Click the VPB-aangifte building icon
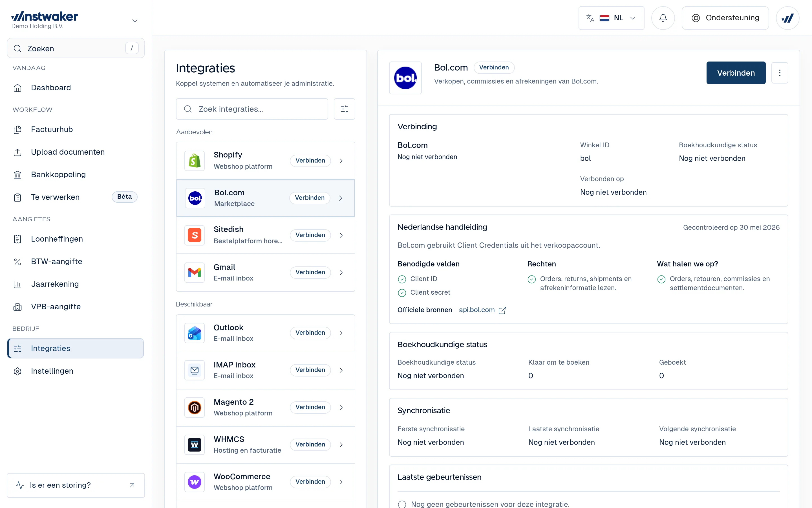 pos(17,307)
